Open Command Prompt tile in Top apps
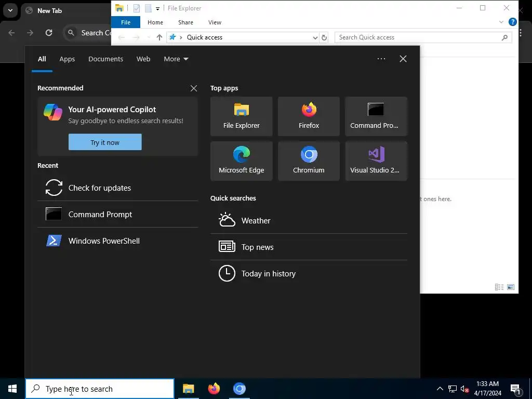 tap(376, 116)
